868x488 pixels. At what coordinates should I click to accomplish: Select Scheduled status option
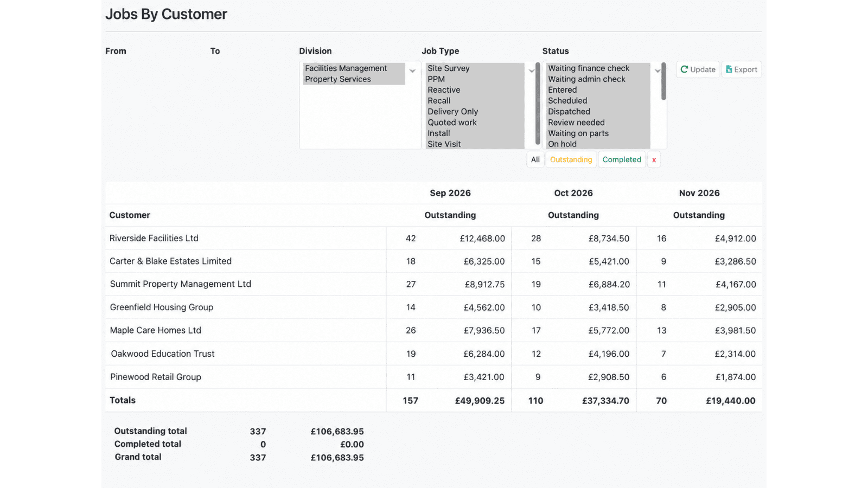(x=598, y=101)
